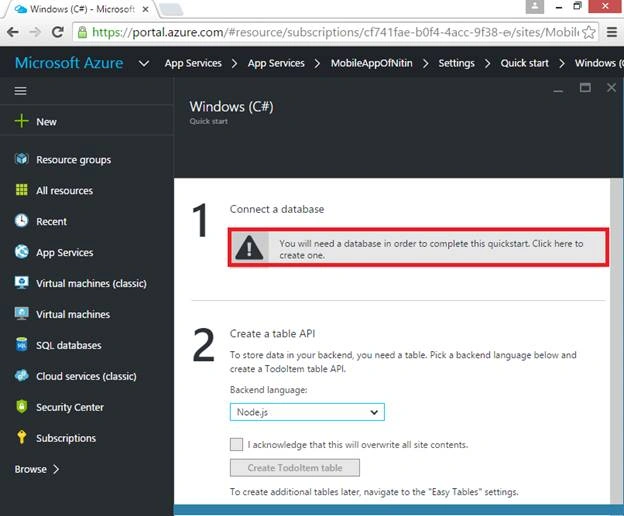Click the Security Center shield icon
This screenshot has width=624, height=516.
(21, 406)
